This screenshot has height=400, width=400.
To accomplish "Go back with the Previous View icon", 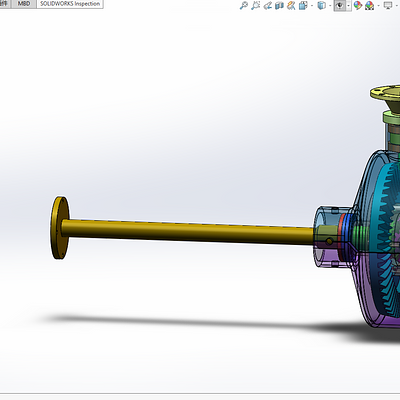I will [x=268, y=5].
